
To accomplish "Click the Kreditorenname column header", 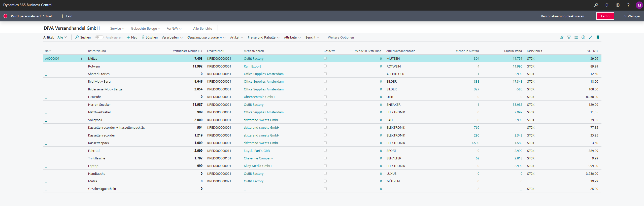I will point(254,51).
